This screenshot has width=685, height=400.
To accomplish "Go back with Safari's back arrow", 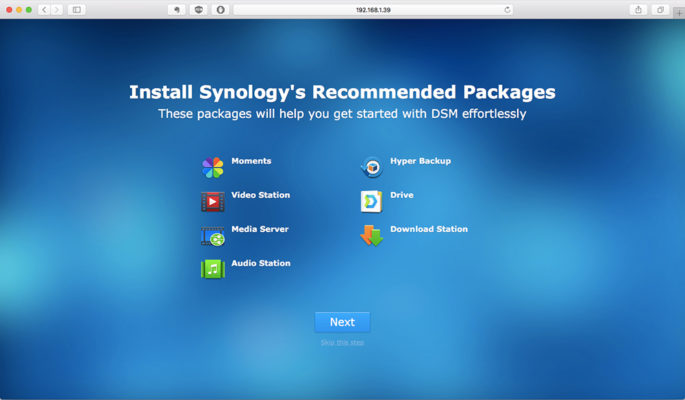I will (x=44, y=10).
